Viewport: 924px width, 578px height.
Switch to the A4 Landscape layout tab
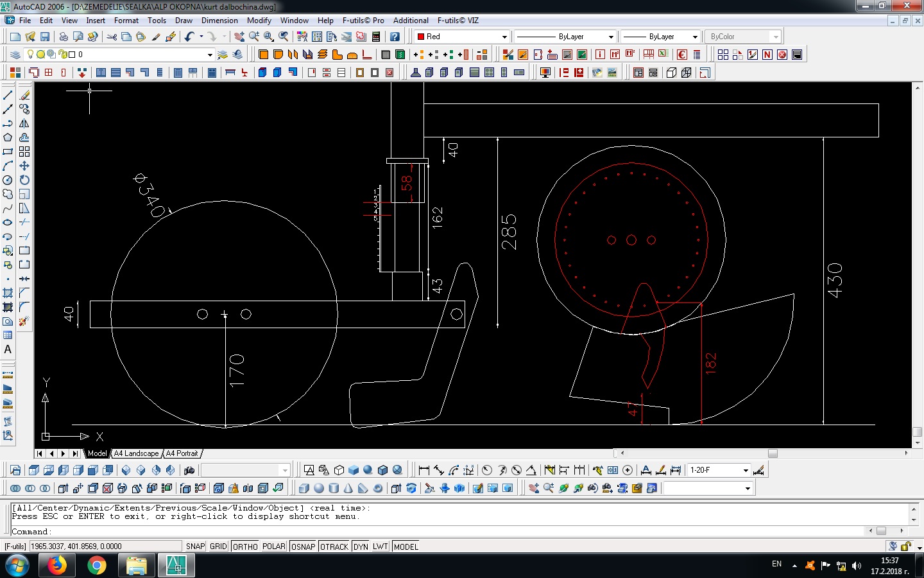coord(136,453)
